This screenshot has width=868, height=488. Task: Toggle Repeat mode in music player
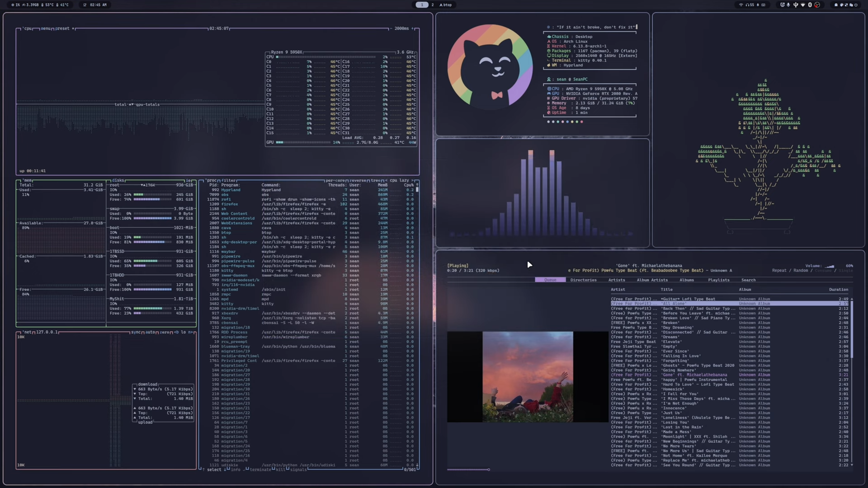[779, 271]
